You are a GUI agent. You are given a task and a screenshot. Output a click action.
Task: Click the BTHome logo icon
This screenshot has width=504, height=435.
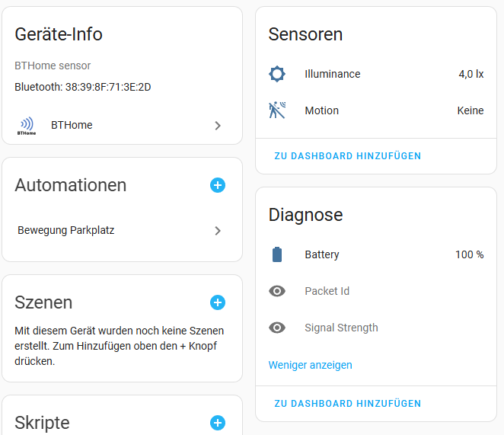pos(27,126)
